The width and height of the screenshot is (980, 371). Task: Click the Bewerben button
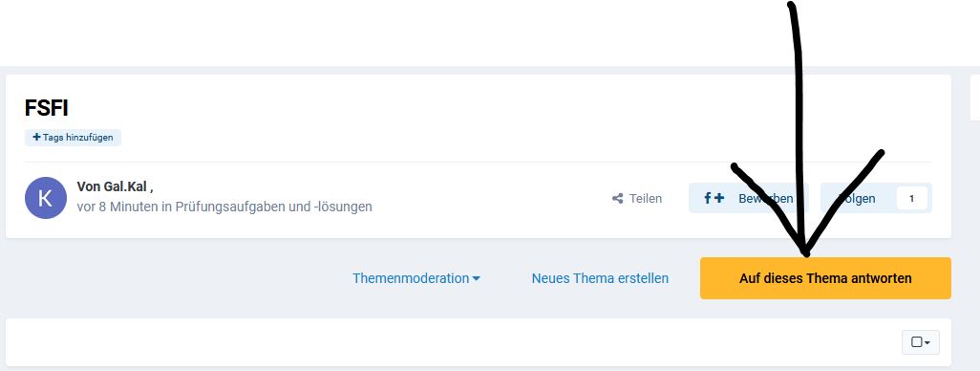(748, 198)
